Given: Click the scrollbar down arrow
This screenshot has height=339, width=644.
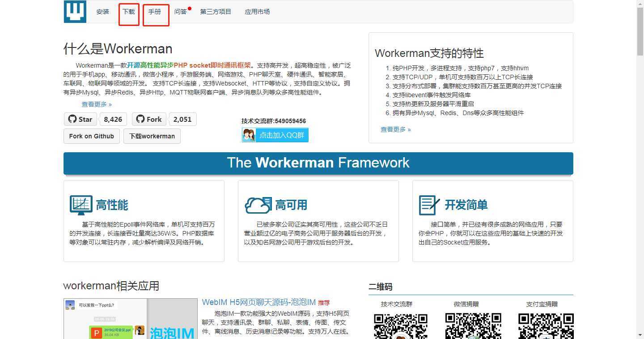Looking at the screenshot, I should 640,335.
